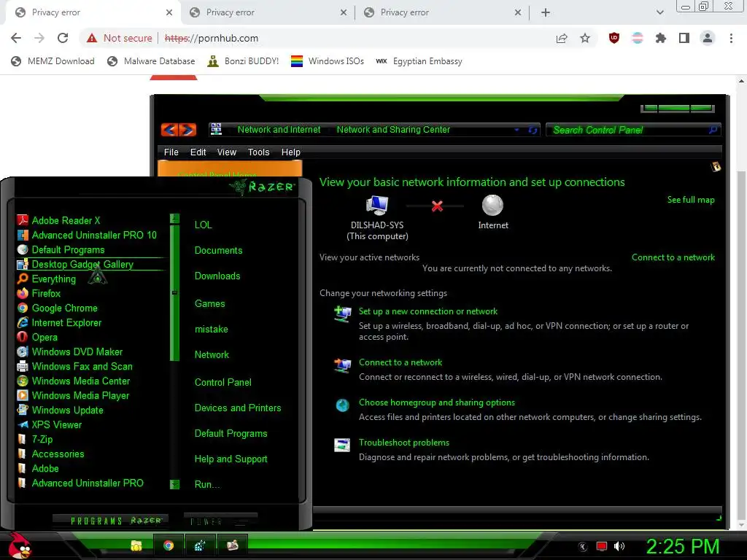Screen dimensions: 747x560
Task: Click start menu scrollbar up arrow
Action: pyautogui.click(x=174, y=219)
